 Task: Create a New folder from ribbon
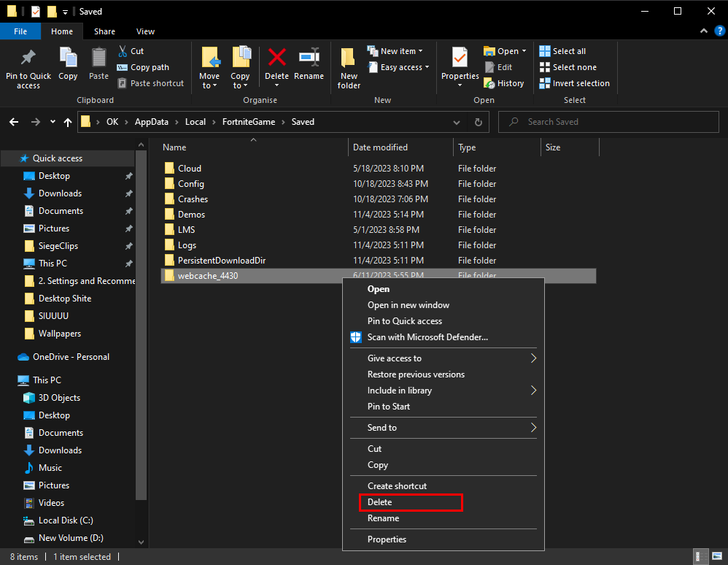349,68
